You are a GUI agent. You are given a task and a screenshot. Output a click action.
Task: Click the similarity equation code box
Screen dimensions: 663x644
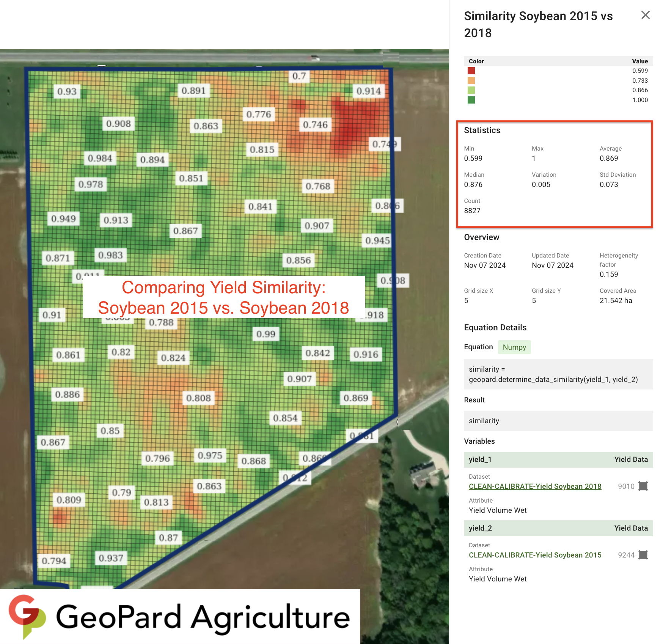click(x=558, y=374)
